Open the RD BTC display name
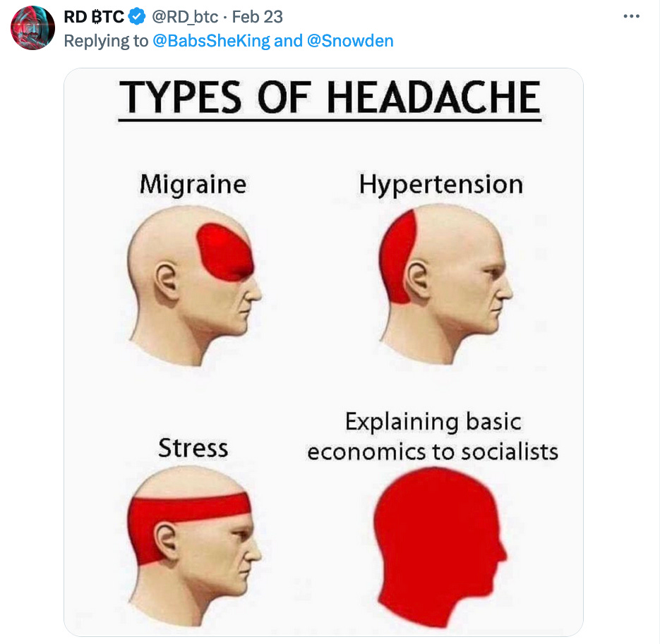 coord(94,17)
